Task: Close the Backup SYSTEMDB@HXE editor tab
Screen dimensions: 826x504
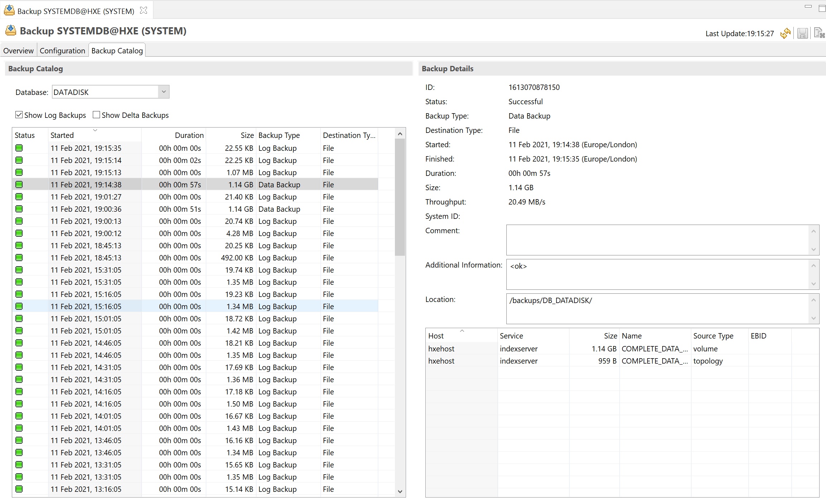Action: tap(143, 10)
